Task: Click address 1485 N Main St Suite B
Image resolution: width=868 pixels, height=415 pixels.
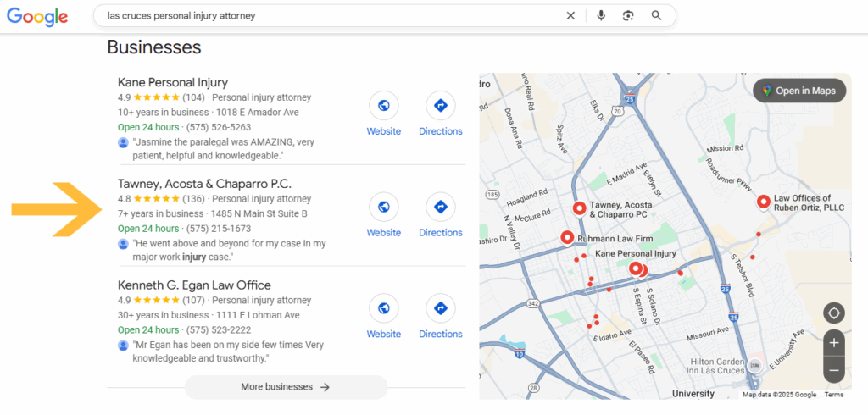Action: (262, 213)
